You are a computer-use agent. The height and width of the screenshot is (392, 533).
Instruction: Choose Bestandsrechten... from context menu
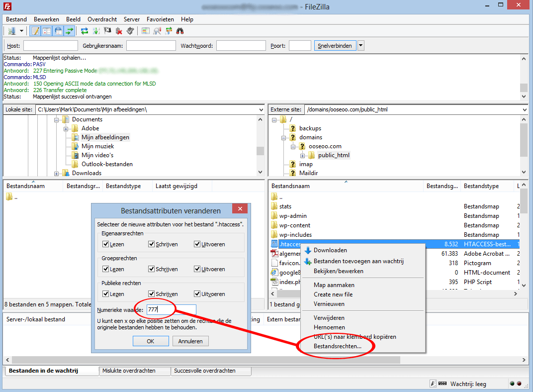point(338,346)
